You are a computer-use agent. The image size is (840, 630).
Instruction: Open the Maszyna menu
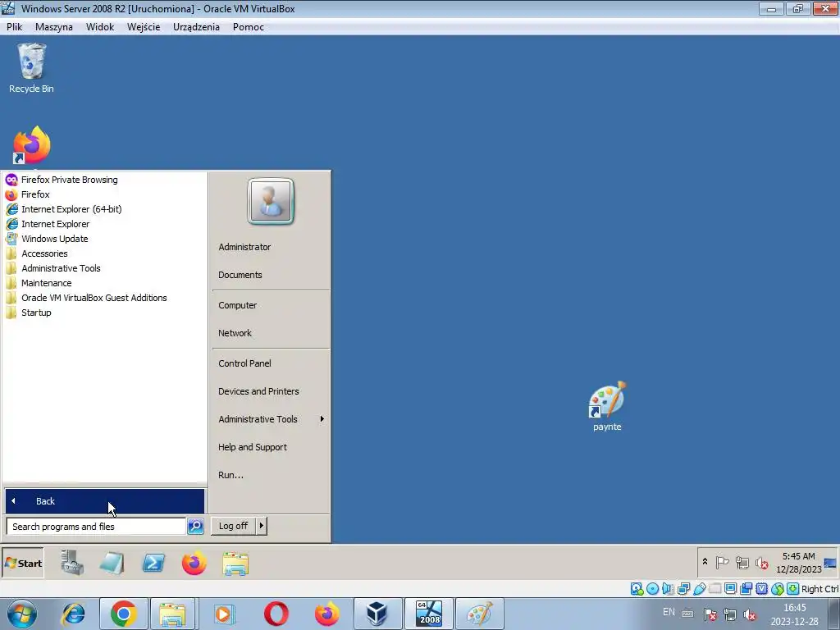[x=53, y=27]
